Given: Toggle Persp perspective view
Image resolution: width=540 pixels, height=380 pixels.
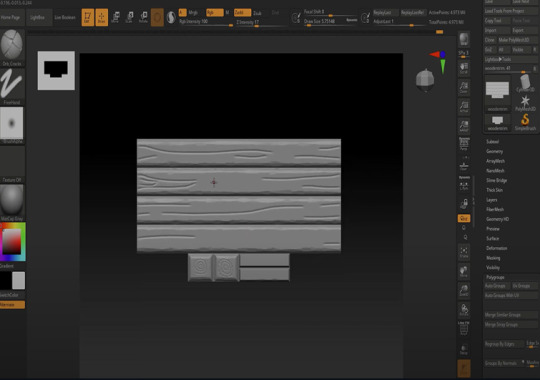Looking at the screenshot, I should pyautogui.click(x=464, y=144).
